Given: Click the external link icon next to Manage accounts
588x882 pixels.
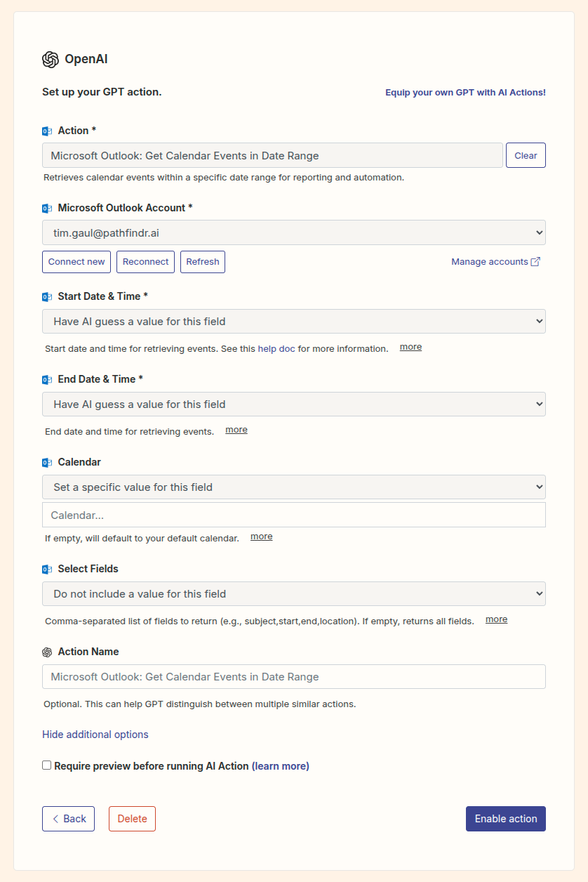Looking at the screenshot, I should [535, 261].
